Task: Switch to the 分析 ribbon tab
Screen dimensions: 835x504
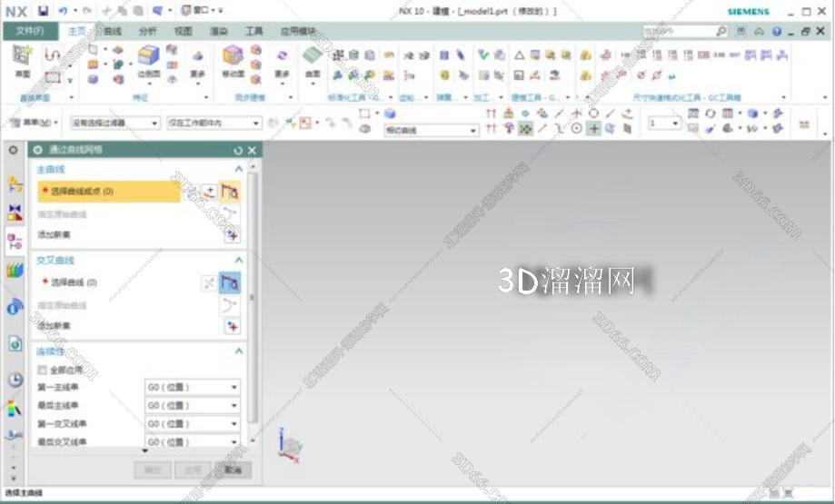Action: 147,31
